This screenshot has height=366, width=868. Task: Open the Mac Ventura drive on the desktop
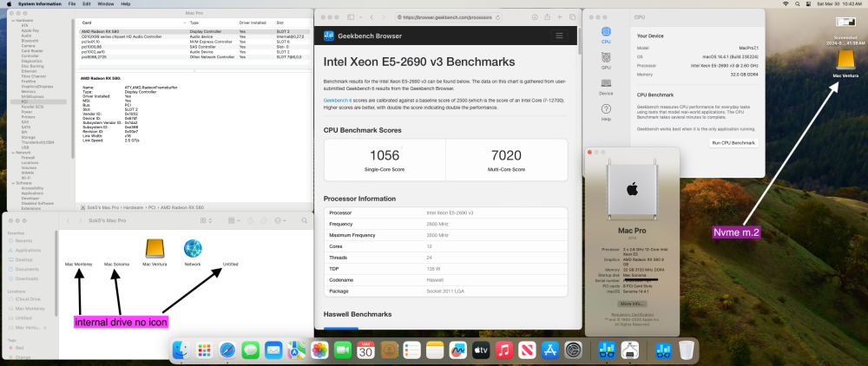click(x=845, y=60)
